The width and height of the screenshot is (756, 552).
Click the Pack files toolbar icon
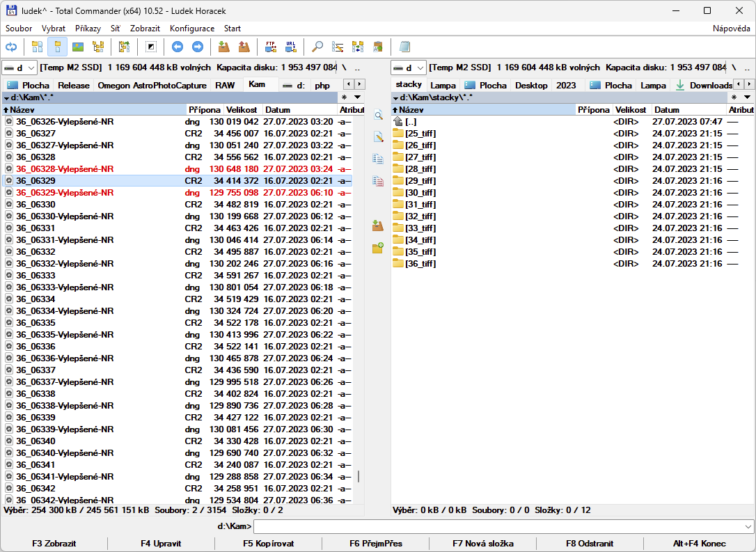pyautogui.click(x=223, y=47)
